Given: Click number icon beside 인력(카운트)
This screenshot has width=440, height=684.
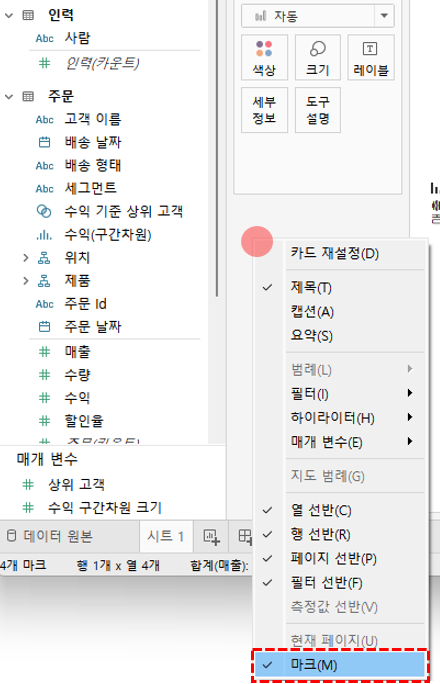Looking at the screenshot, I should pyautogui.click(x=44, y=63).
